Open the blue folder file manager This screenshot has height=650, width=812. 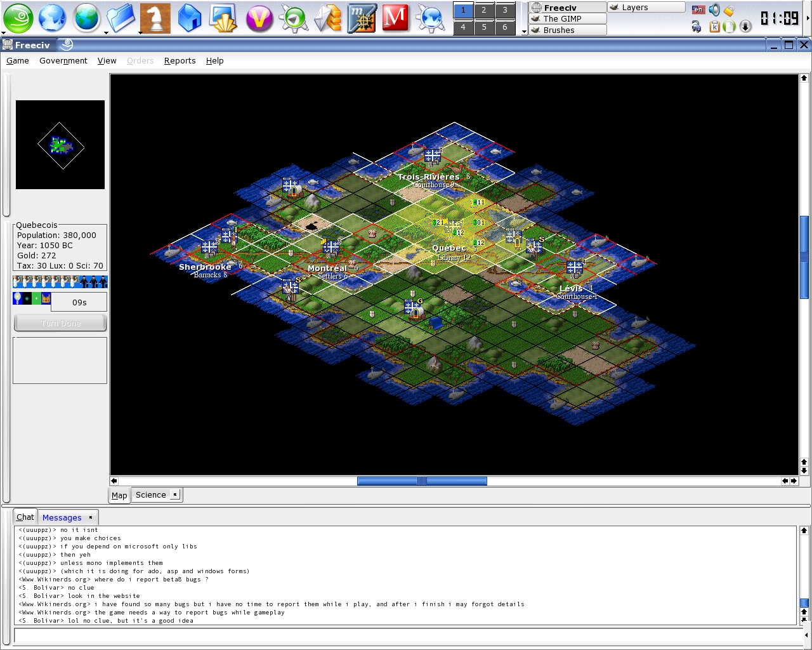pos(121,18)
